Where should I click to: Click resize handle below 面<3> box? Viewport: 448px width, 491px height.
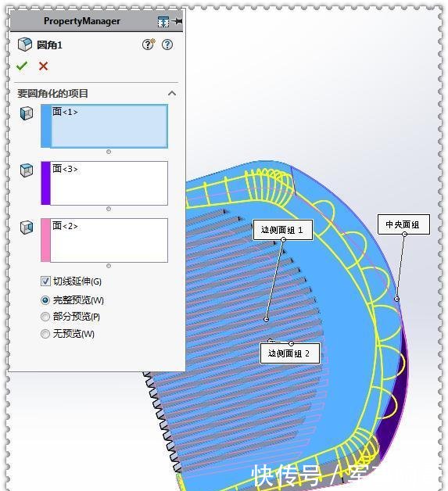pos(109,209)
